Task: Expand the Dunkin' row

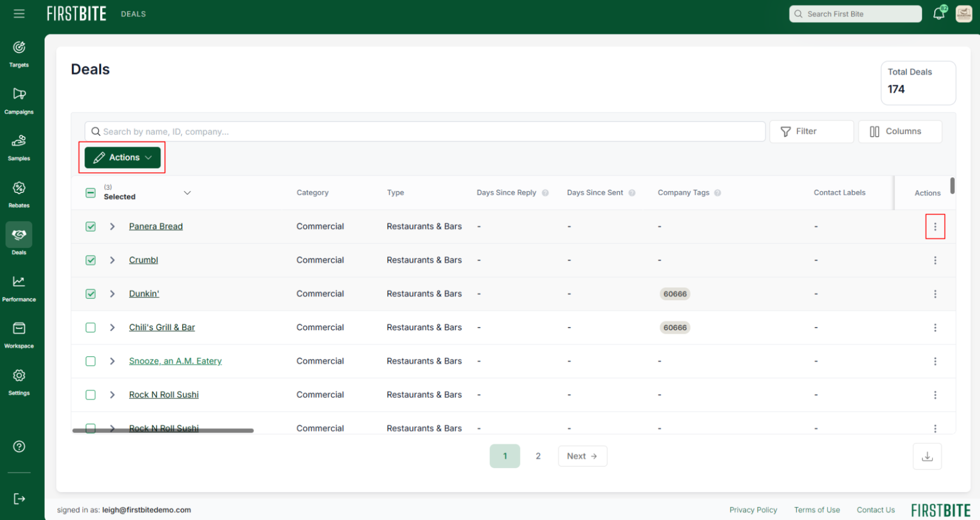Action: coord(112,294)
